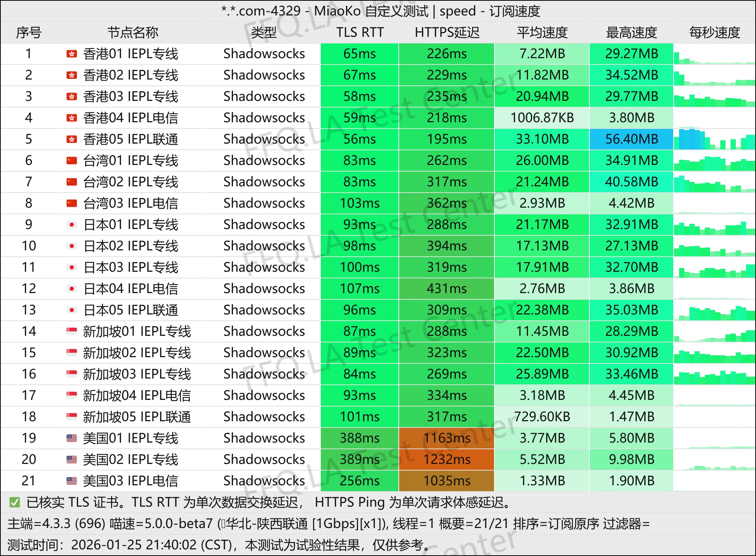Click the 新加坡02 IEPL专线 node name
756x556 pixels.
click(137, 353)
